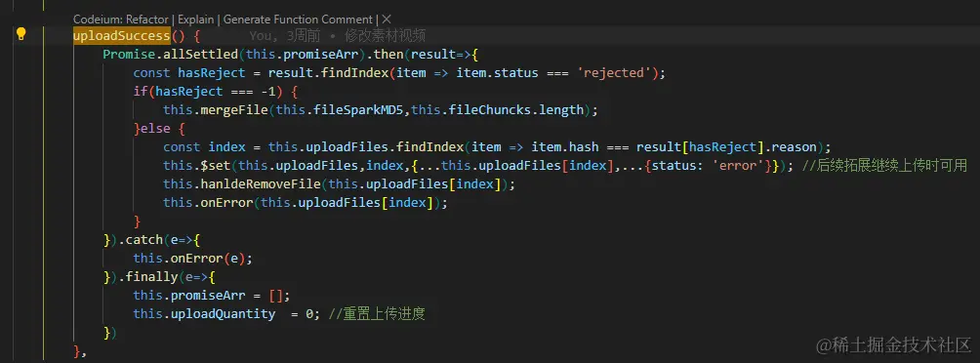Choose Generate Function Comment lens
The width and height of the screenshot is (980, 363).
(299, 19)
